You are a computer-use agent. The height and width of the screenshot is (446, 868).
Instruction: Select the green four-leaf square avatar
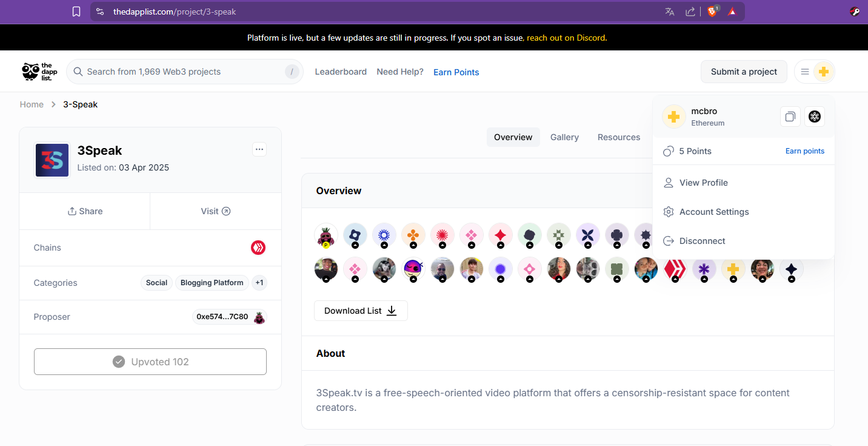coord(617,269)
